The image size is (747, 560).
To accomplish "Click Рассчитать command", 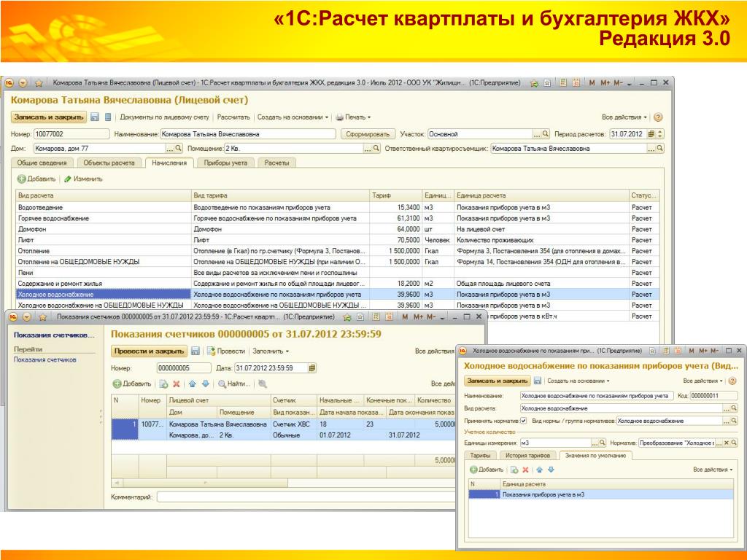I will 233,117.
